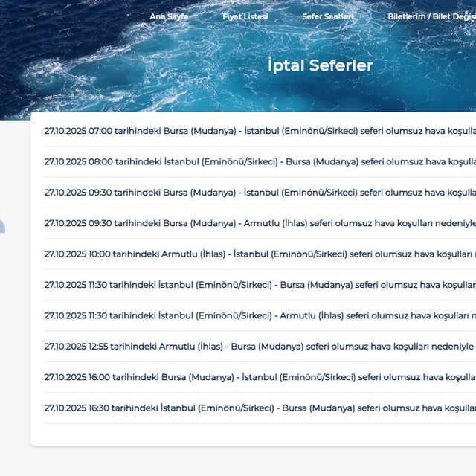Open Biletlerim / Bilet Değişikliği menu item
The height and width of the screenshot is (476, 476).
431,16
